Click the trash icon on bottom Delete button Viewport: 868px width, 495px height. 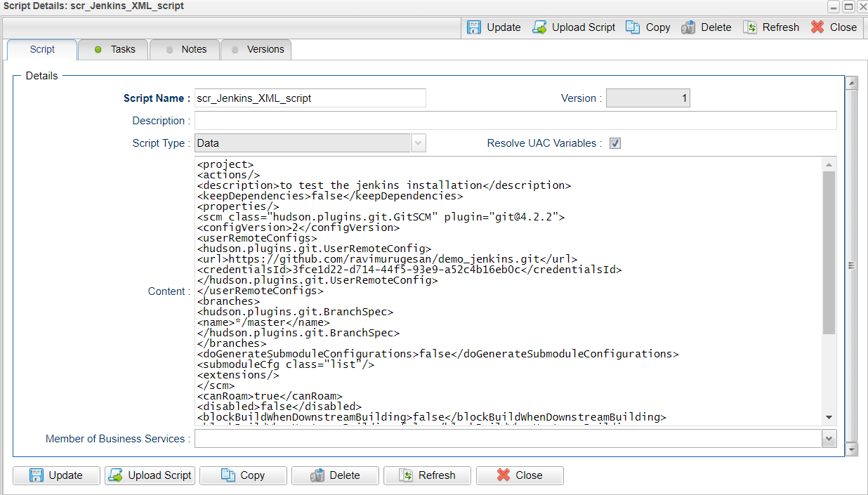[317, 475]
